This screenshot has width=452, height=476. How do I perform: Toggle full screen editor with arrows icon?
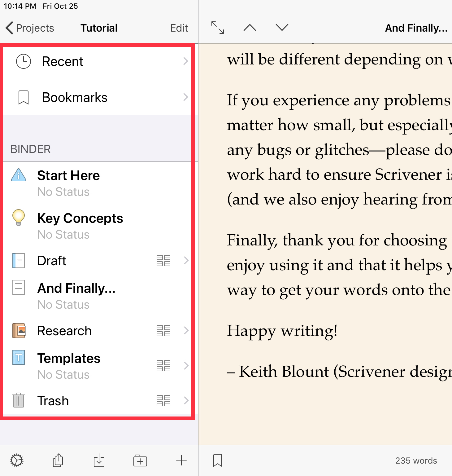[217, 28]
